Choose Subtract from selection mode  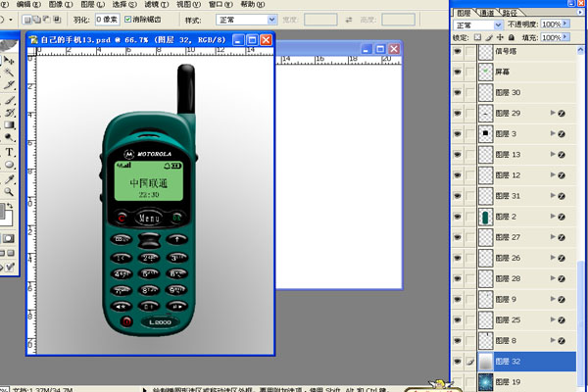pyautogui.click(x=47, y=20)
